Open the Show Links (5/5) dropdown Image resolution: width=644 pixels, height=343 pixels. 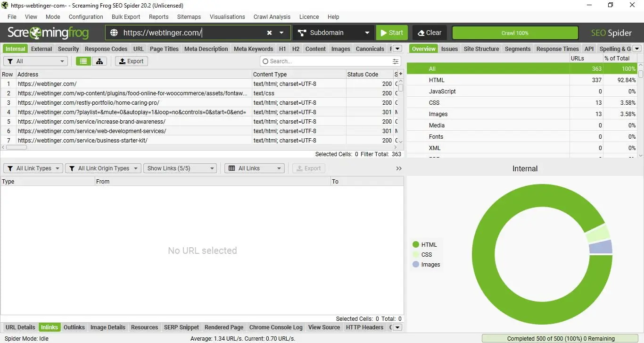(180, 168)
